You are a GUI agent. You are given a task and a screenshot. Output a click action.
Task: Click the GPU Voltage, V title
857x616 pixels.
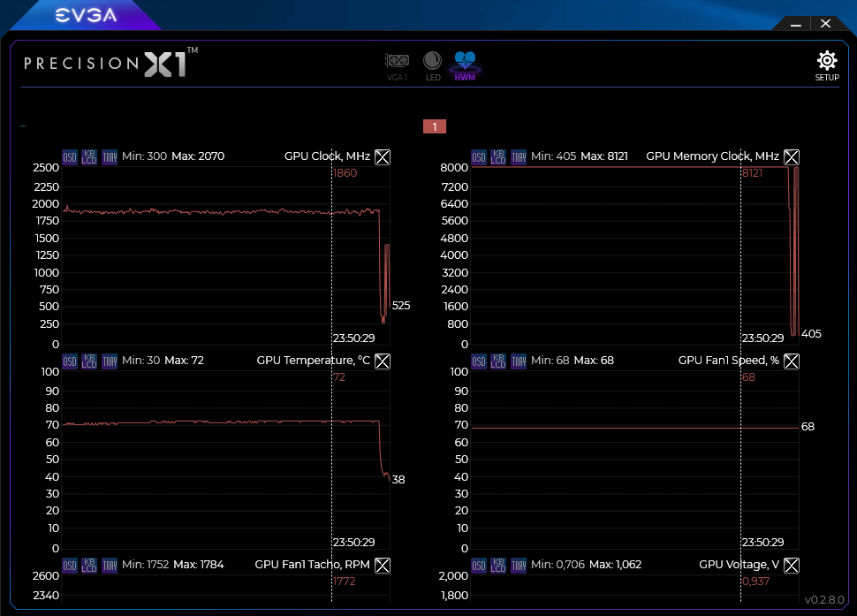739,565
